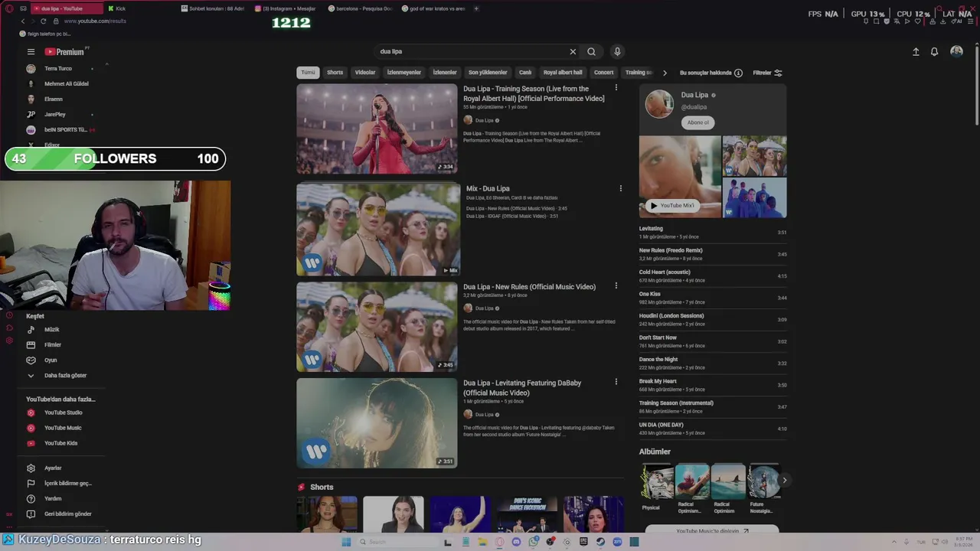Open Geri bildirim gönder feedback entry
This screenshot has width=980, height=551.
coord(67,514)
